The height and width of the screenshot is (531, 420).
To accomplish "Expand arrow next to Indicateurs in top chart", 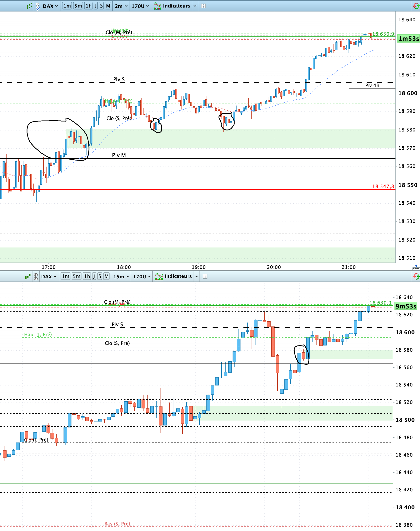I will point(195,6).
